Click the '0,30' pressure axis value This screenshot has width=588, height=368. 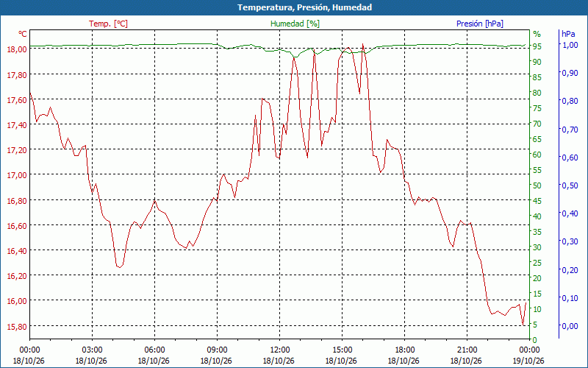pos(570,241)
